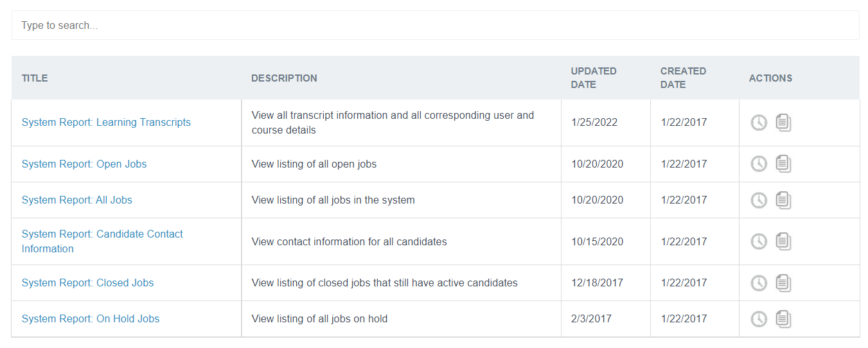
Task: Copy the On Hold Jobs report
Action: click(x=783, y=319)
